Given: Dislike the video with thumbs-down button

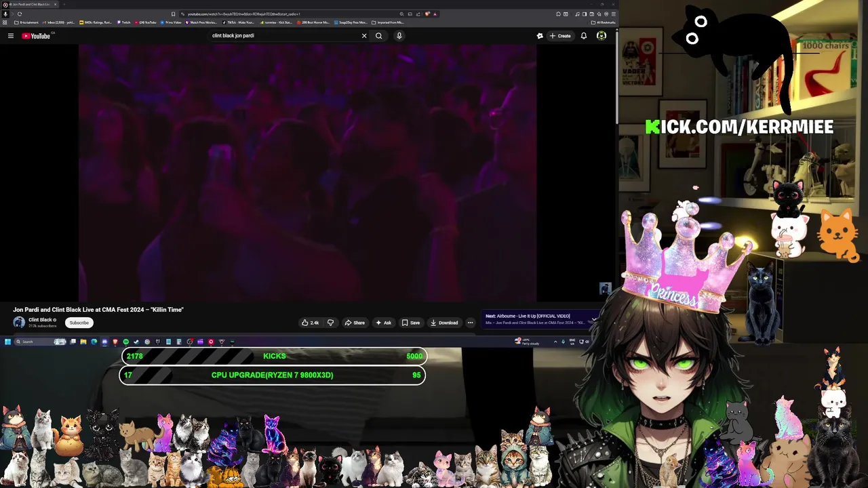Looking at the screenshot, I should pyautogui.click(x=330, y=323).
